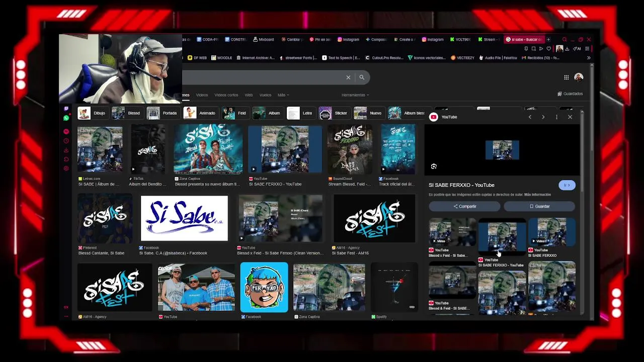Open the Google account avatar
The width and height of the screenshot is (644, 362).
[x=579, y=77]
